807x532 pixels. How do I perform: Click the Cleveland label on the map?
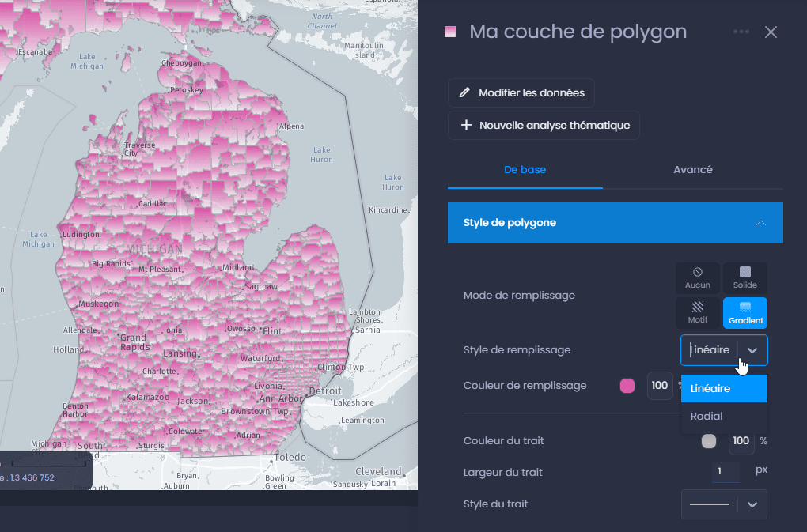pos(378,471)
